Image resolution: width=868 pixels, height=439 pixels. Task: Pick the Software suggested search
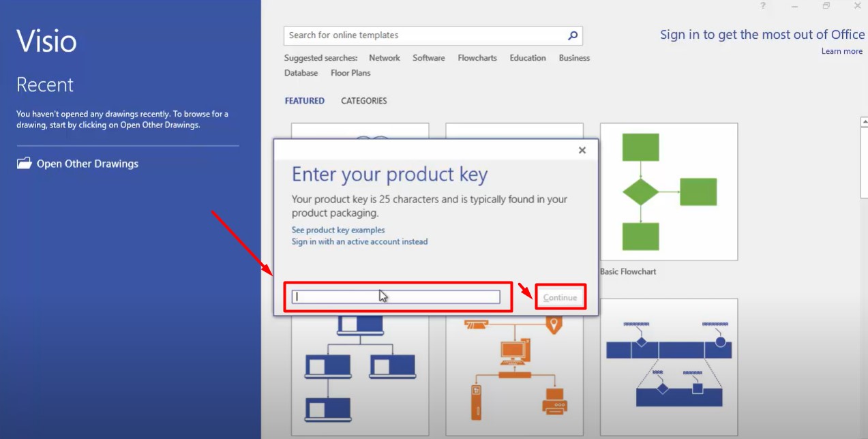pos(429,58)
